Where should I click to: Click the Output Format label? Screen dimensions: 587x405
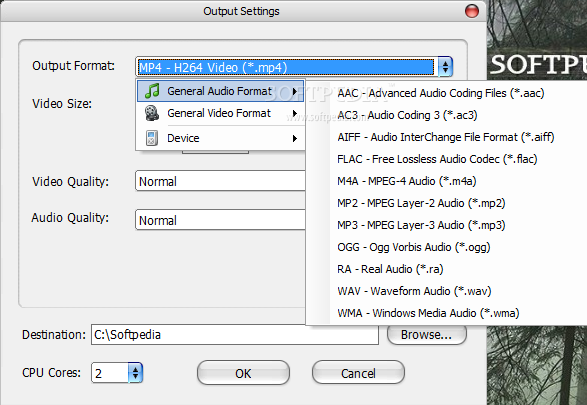click(x=73, y=66)
